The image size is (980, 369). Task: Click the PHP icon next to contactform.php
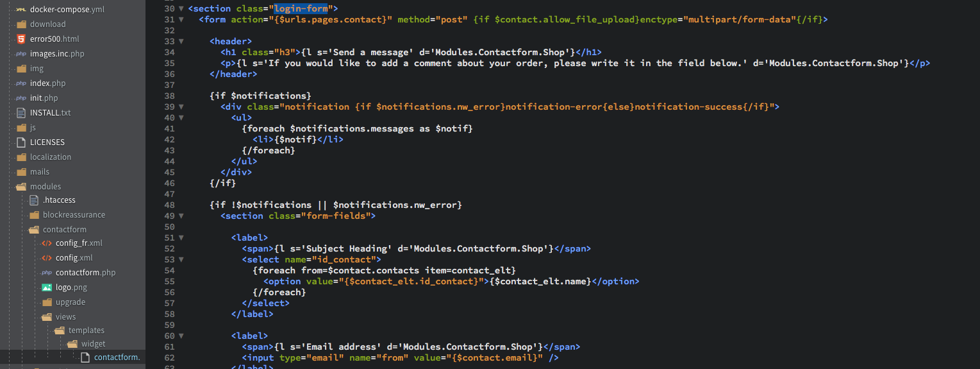pyautogui.click(x=47, y=273)
